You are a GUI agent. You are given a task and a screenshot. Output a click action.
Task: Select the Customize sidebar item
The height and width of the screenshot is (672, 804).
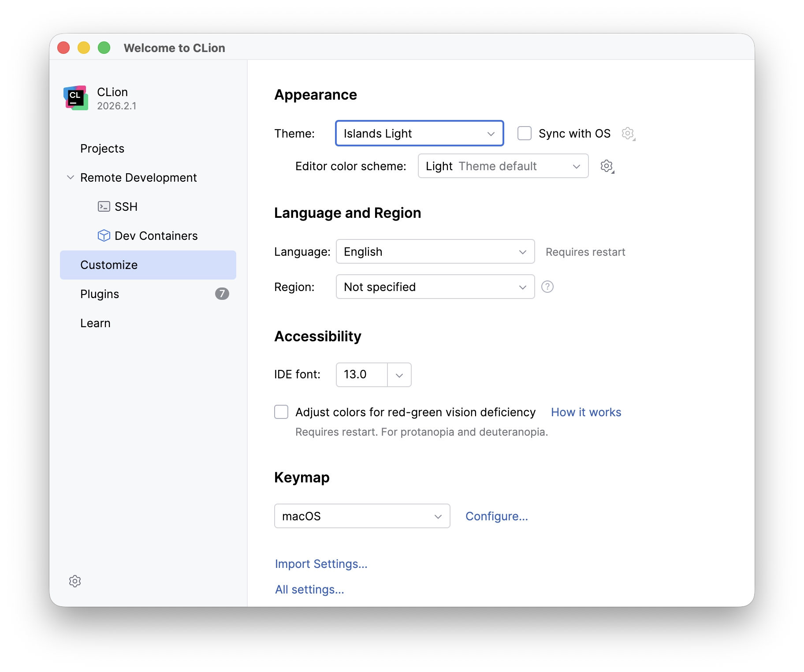[x=148, y=265]
